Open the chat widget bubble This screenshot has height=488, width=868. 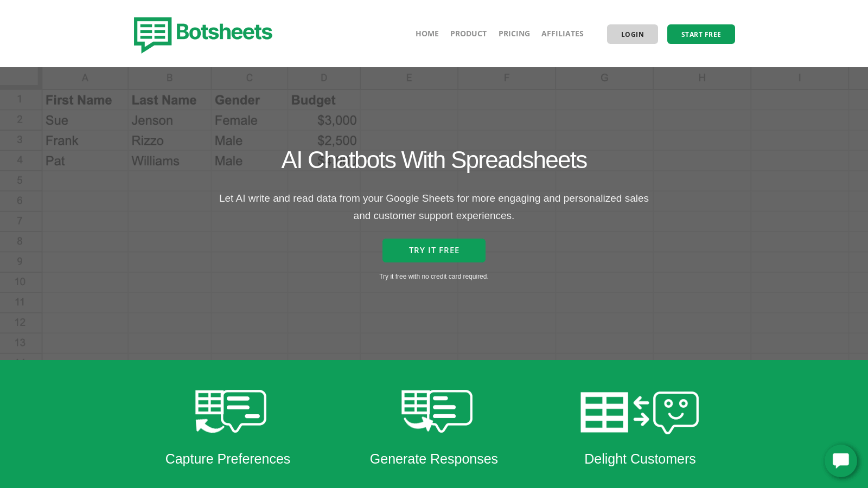point(841,461)
